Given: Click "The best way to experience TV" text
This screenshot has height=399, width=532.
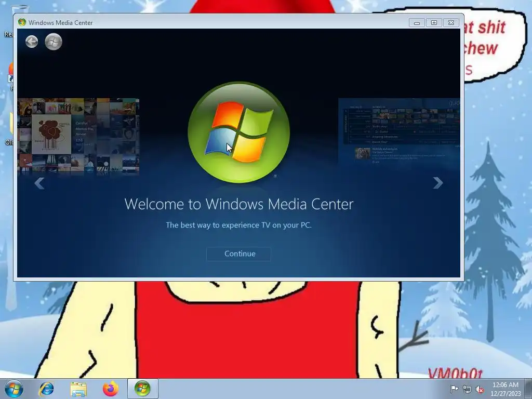Looking at the screenshot, I should click(x=238, y=225).
